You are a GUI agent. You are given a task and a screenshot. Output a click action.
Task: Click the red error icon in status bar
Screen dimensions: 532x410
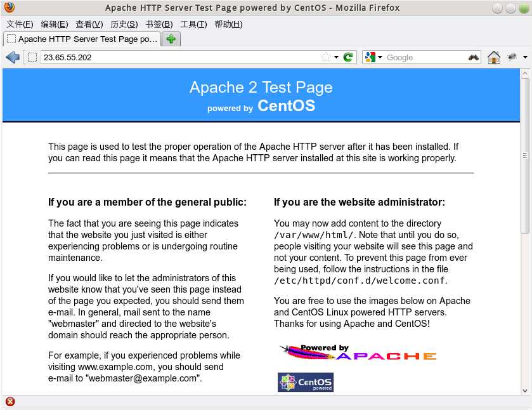click(10, 402)
